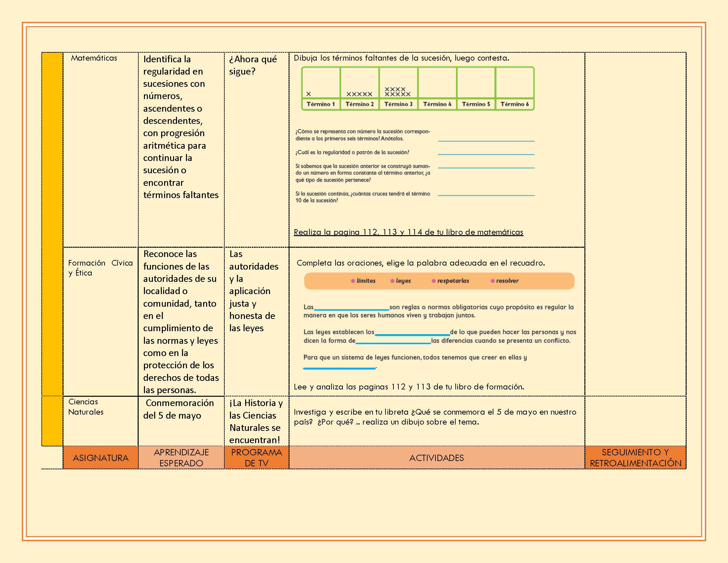Click the 'PROGRAMA DE TV' column header
Viewport: 728px width, 563px height.
257,458
